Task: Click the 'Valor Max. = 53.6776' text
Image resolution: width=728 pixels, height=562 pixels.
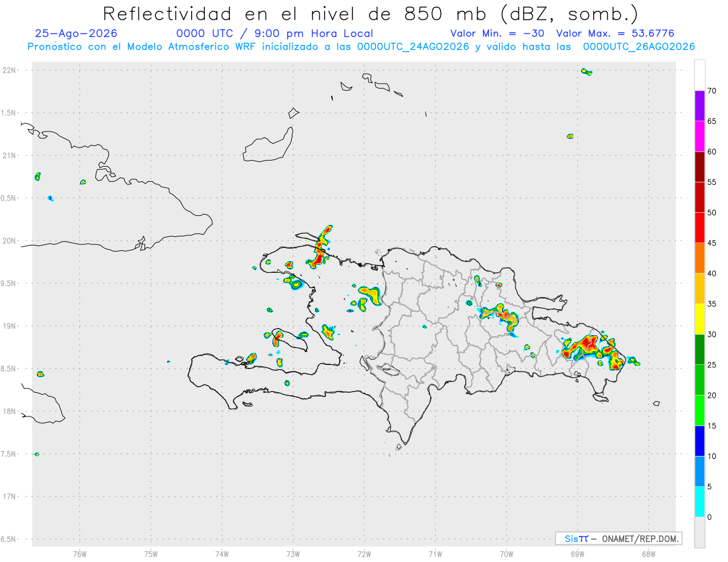Action: point(615,33)
